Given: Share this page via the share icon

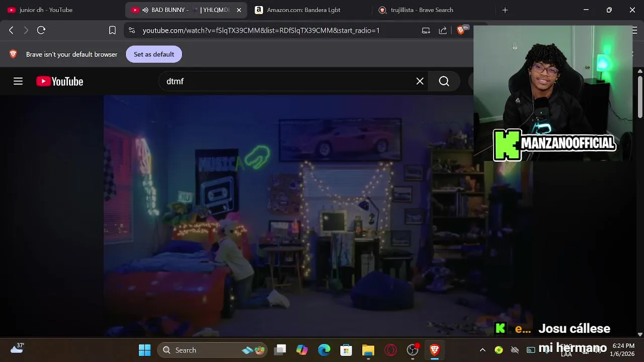Looking at the screenshot, I should point(443,30).
